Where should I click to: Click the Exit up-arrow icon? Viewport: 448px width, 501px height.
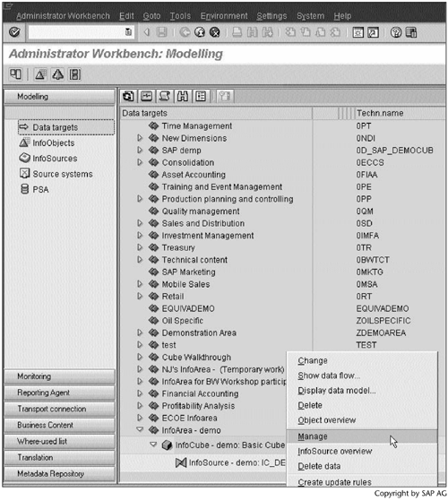click(x=200, y=32)
